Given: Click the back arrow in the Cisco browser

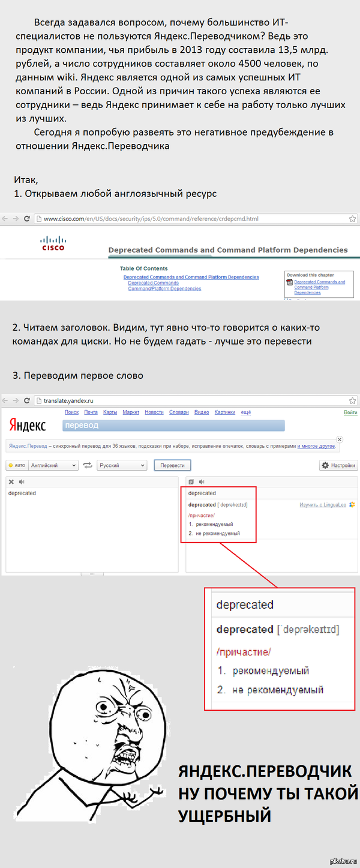Looking at the screenshot, I should click(5, 219).
